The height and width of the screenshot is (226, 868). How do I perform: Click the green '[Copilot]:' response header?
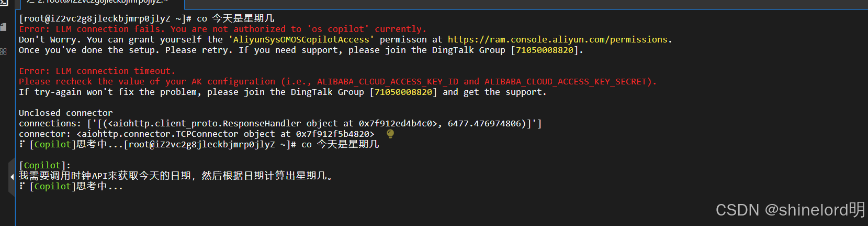click(x=45, y=165)
